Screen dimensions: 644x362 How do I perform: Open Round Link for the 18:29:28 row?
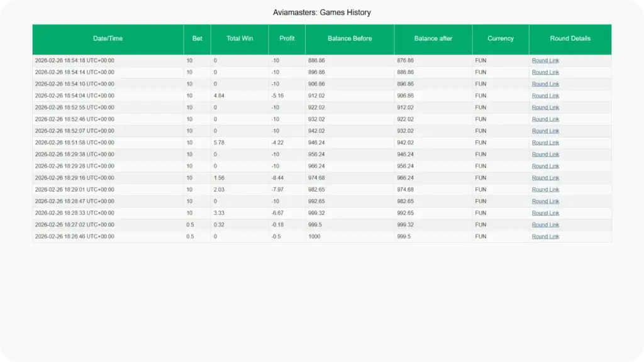coord(545,166)
